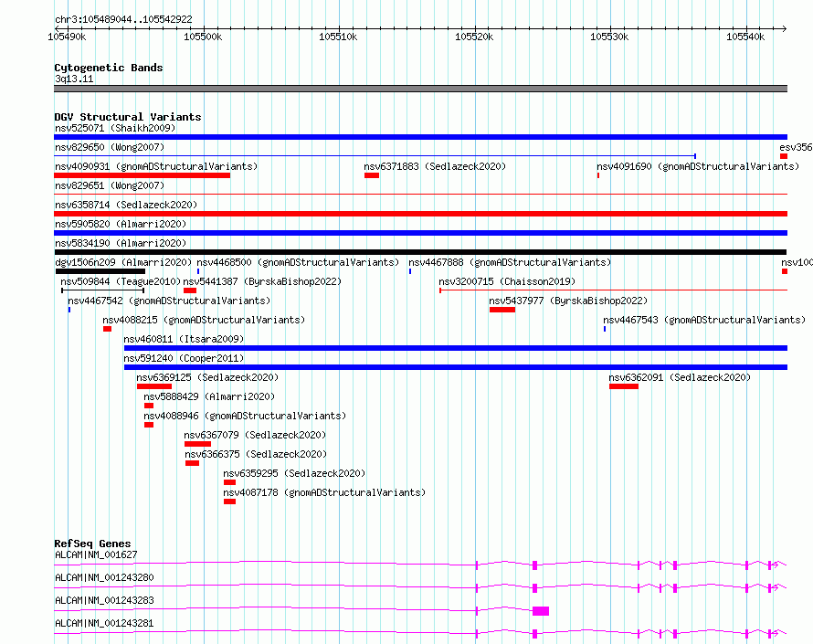Open ALCAM|NM_001243283 transcript label
The height and width of the screenshot is (644, 813).
[104, 600]
